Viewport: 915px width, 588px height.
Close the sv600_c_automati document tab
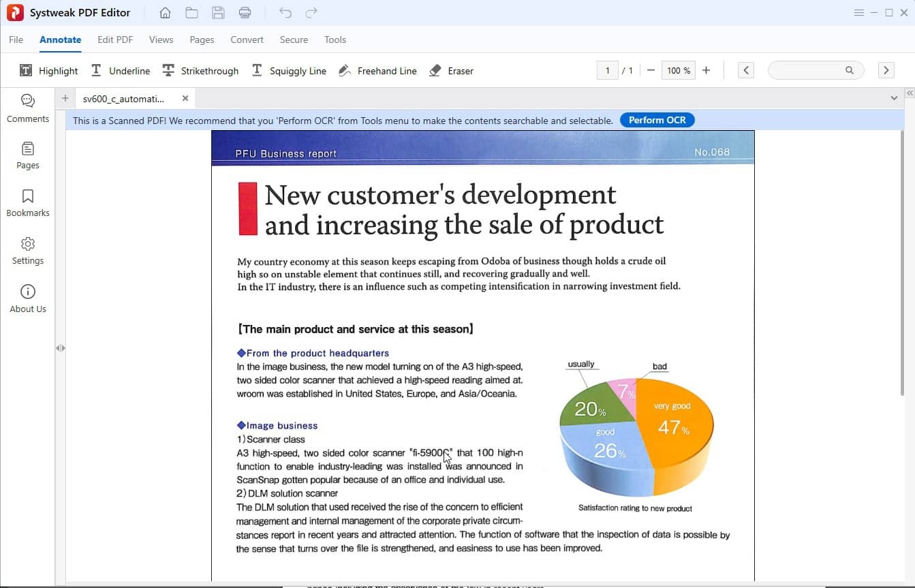pyautogui.click(x=185, y=98)
